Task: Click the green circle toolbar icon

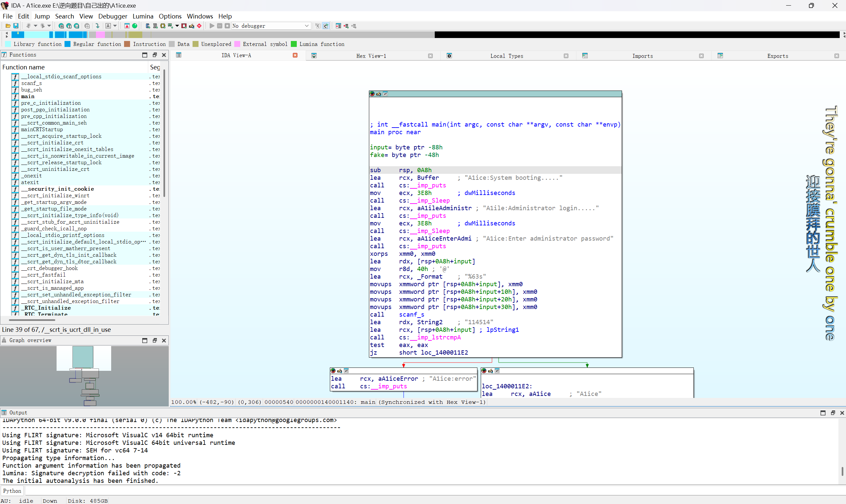Action: 135,26
